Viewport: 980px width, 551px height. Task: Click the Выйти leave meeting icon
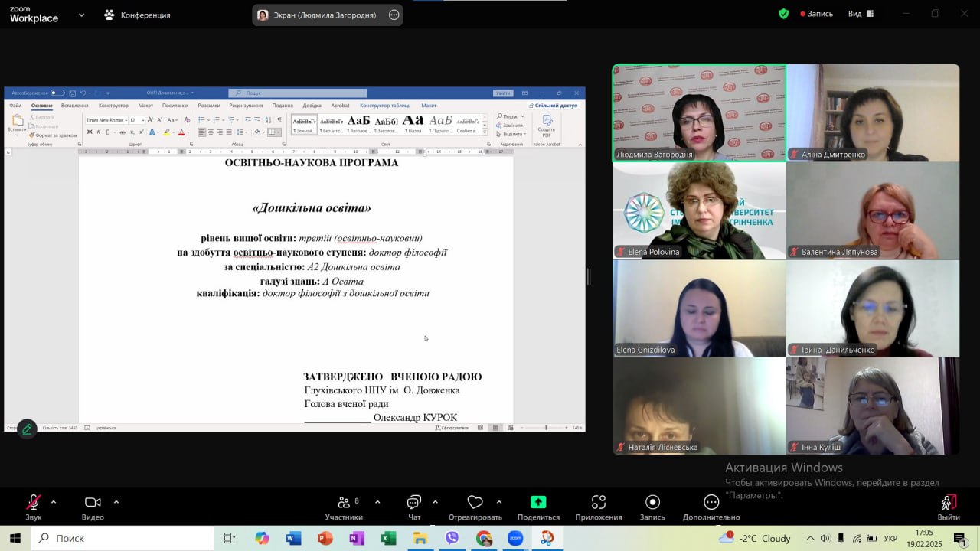pyautogui.click(x=949, y=503)
